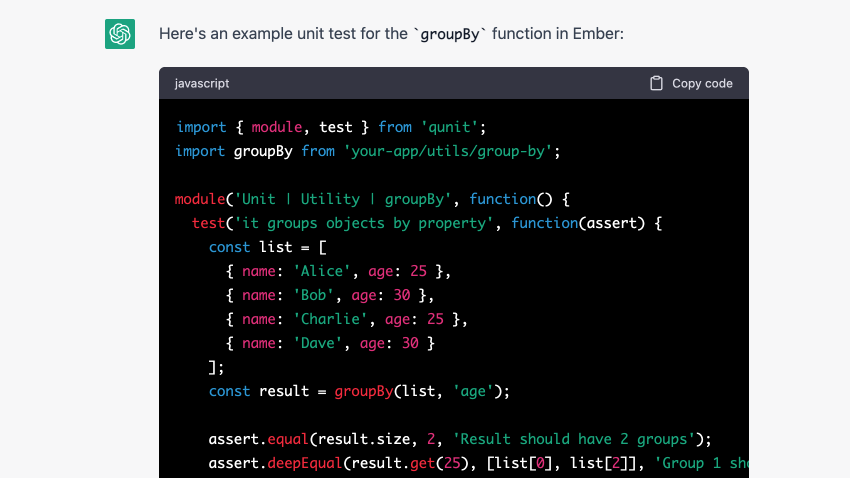Click the row with name 'Alice'

pyautogui.click(x=338, y=271)
